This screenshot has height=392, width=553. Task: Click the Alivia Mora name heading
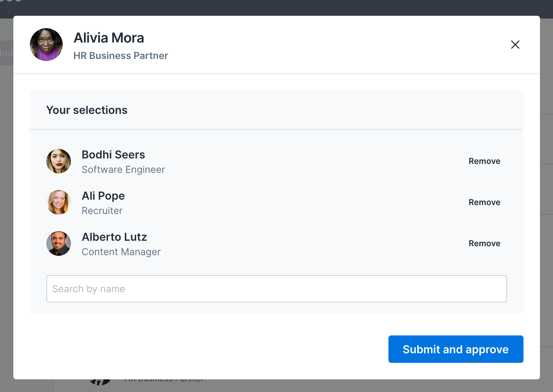pyautogui.click(x=109, y=38)
